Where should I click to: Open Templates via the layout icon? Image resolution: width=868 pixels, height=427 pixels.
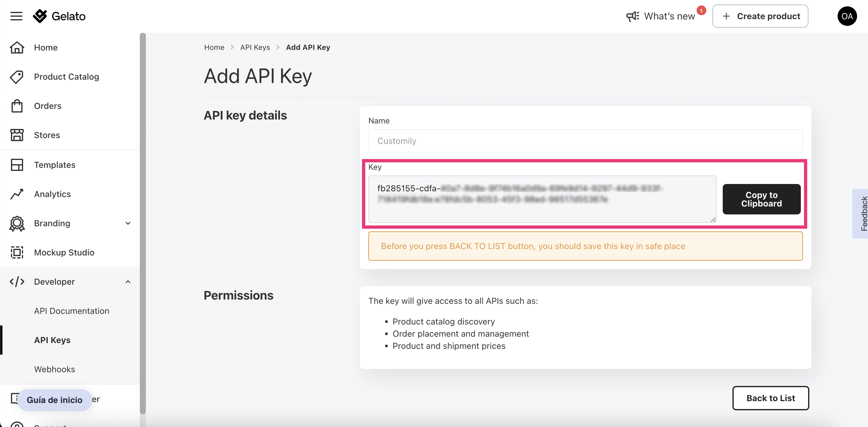16,165
